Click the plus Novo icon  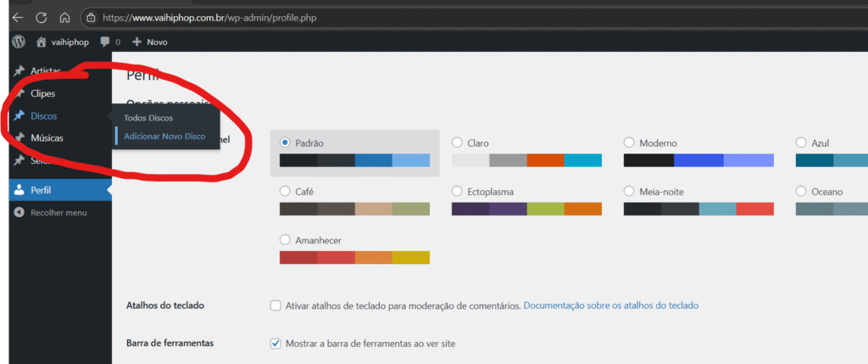coord(136,41)
